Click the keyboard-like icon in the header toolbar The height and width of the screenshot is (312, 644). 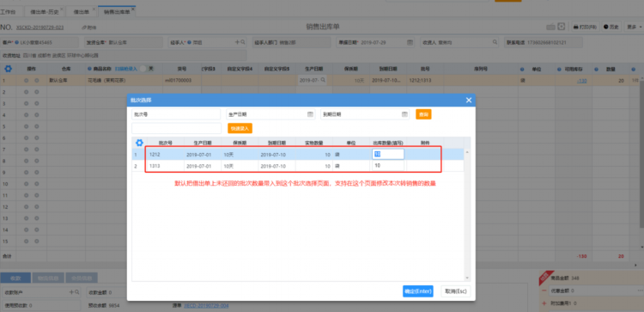coord(550,27)
